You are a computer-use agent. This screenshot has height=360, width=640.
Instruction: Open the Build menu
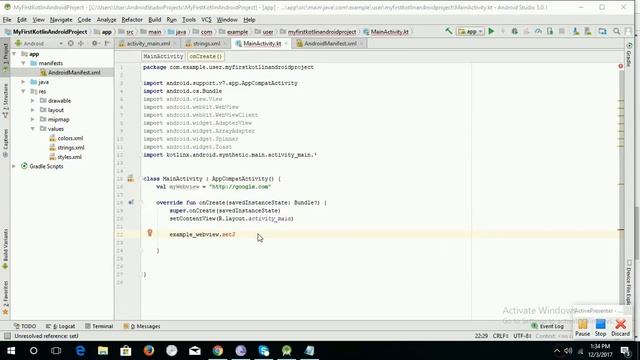tap(154, 20)
